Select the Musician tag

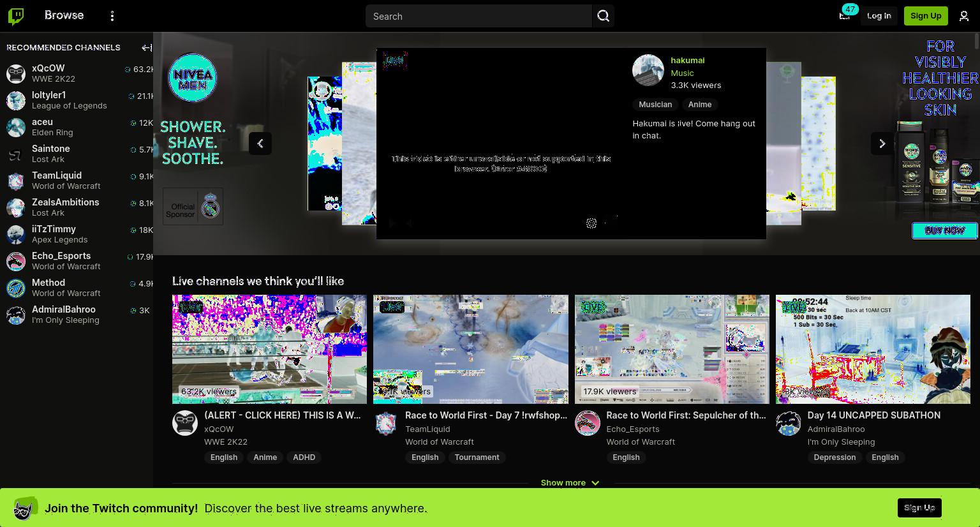click(655, 105)
